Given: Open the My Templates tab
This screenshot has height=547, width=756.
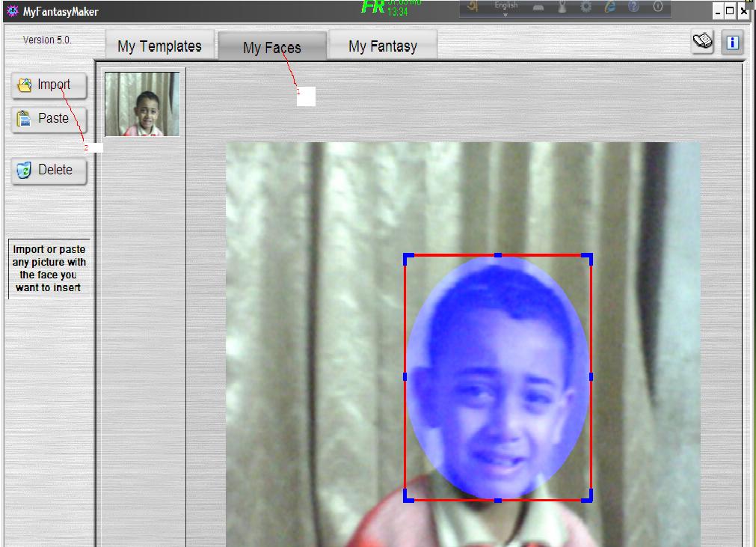Looking at the screenshot, I should pyautogui.click(x=159, y=46).
